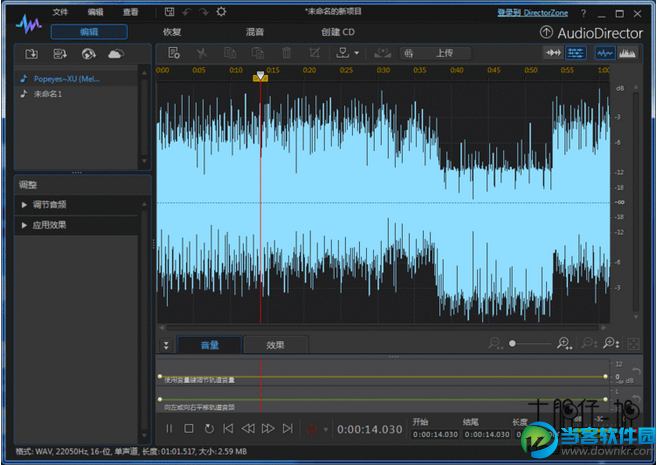The width and height of the screenshot is (657, 465).
Task: Open the 文件 menu
Action: 61,12
